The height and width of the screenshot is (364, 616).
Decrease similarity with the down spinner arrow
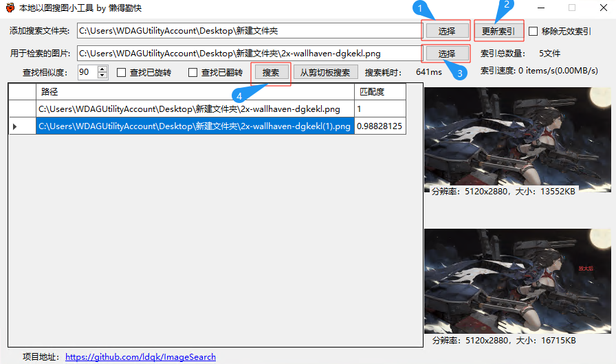pos(102,76)
